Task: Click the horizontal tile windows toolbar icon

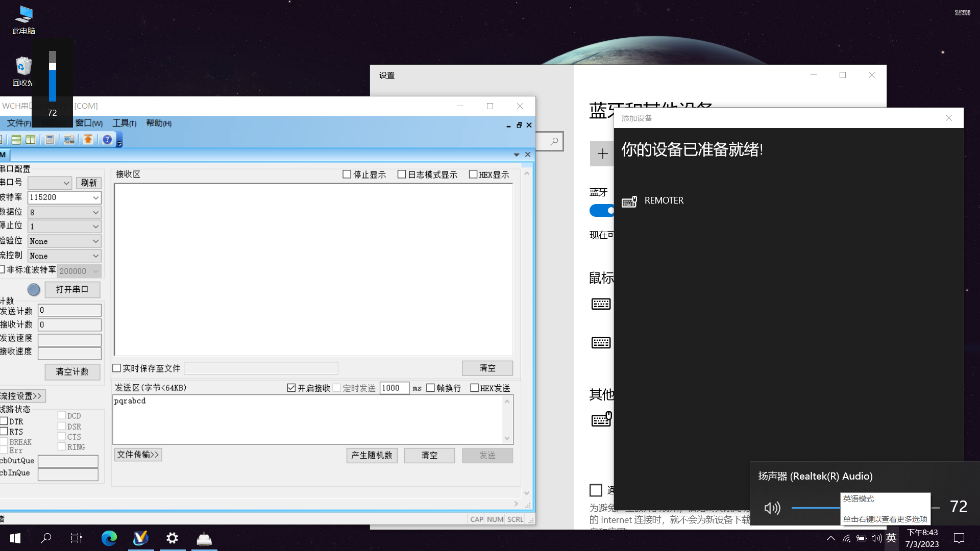Action: tap(16, 139)
